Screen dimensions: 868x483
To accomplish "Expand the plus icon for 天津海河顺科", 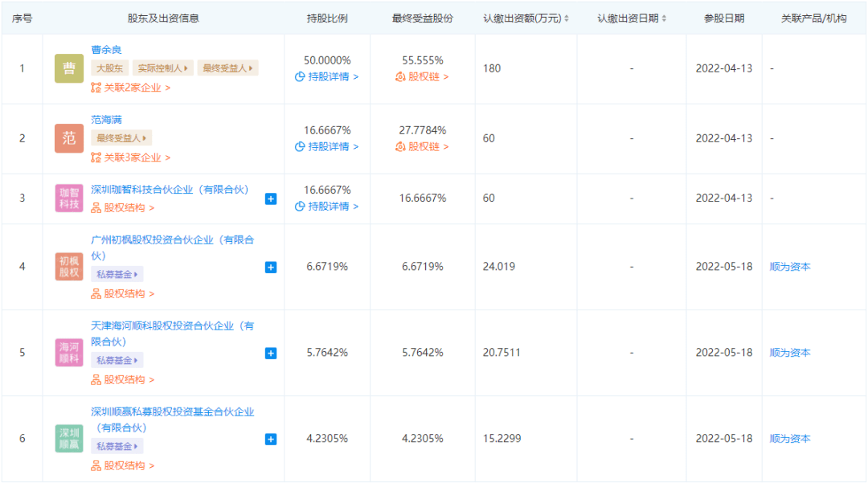I will [271, 353].
